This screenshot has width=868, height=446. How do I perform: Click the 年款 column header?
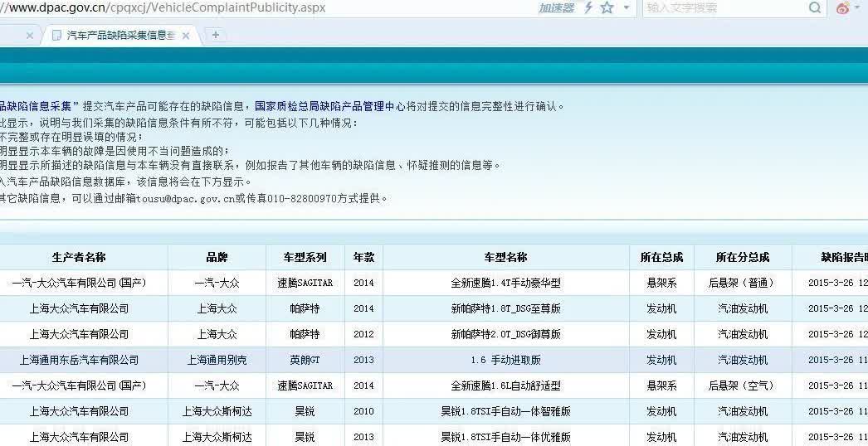(363, 257)
